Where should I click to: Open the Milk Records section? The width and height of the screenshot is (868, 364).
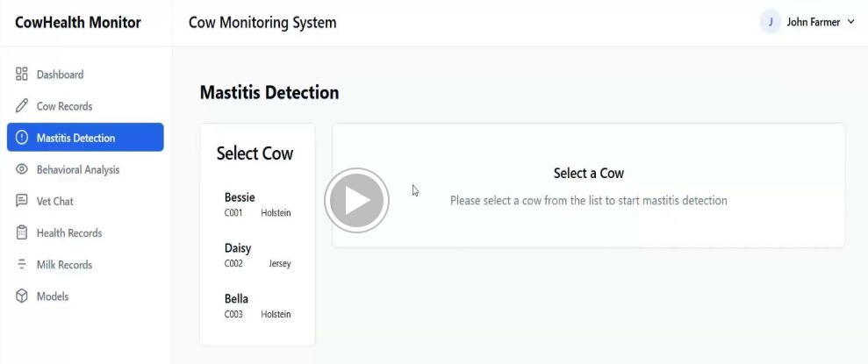point(64,264)
